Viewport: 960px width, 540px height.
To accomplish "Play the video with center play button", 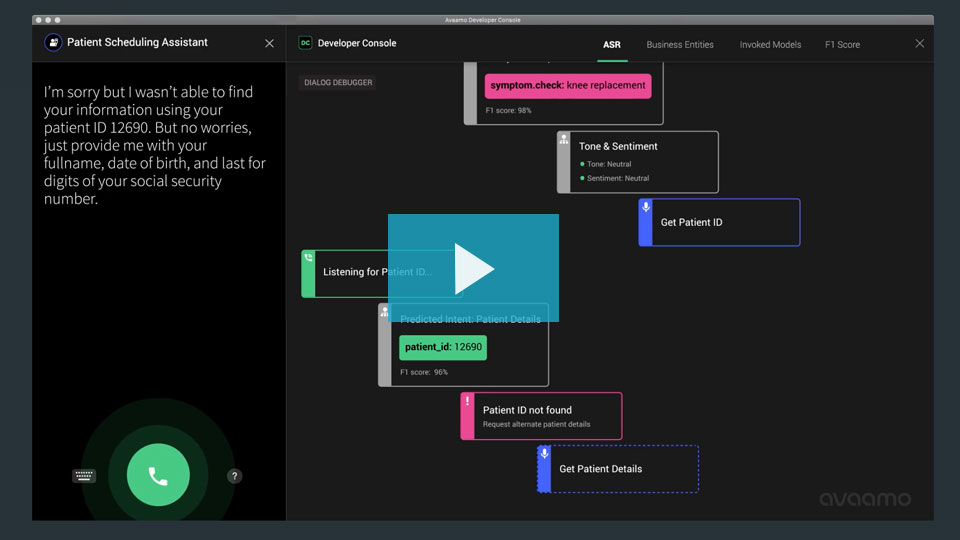I will coord(473,268).
